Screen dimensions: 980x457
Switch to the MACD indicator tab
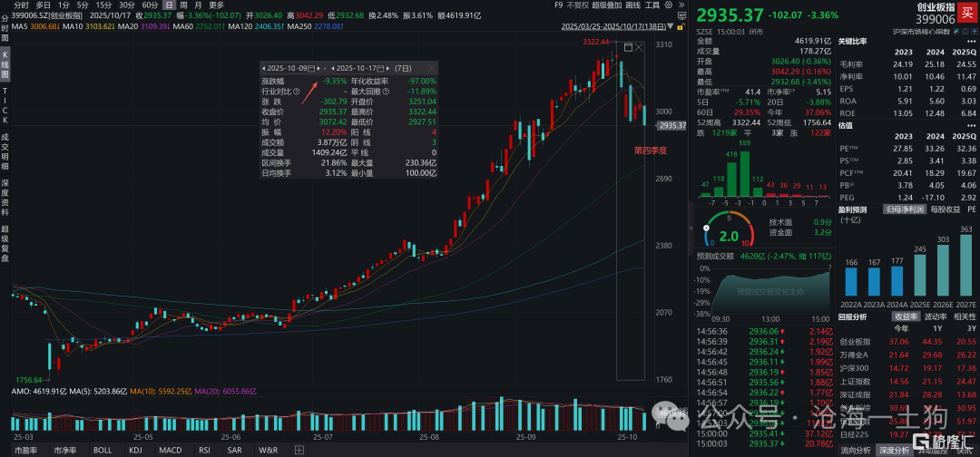click(169, 450)
